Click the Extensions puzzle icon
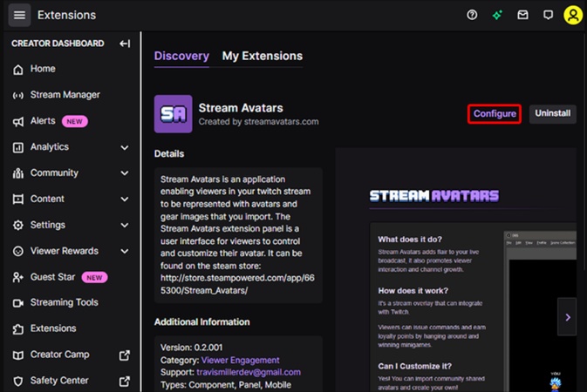Screen dimensions: 587x392 [x=18, y=328]
